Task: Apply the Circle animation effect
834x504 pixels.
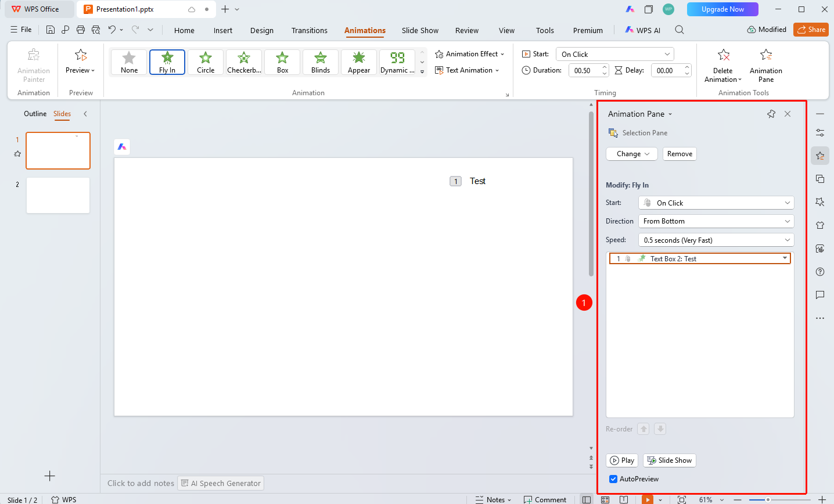Action: coord(206,62)
